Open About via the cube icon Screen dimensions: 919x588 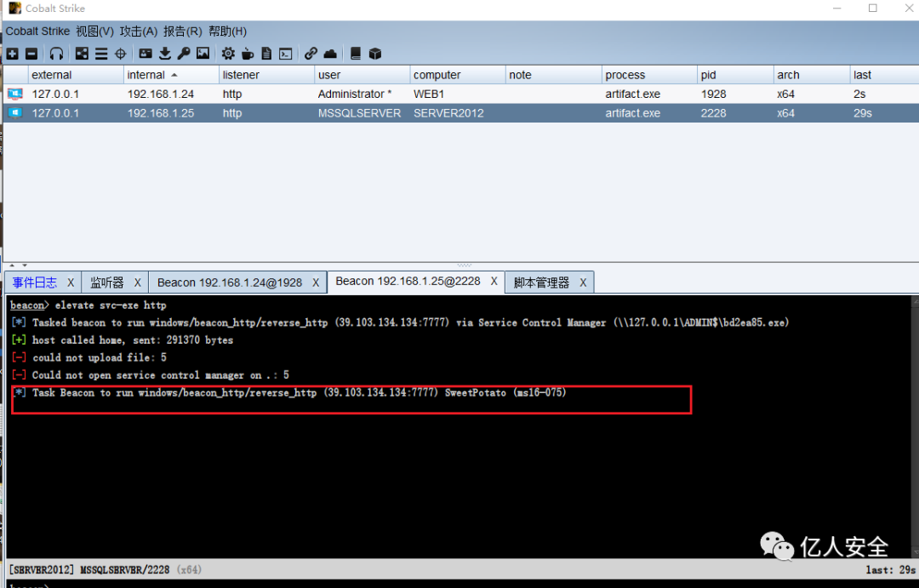click(375, 54)
